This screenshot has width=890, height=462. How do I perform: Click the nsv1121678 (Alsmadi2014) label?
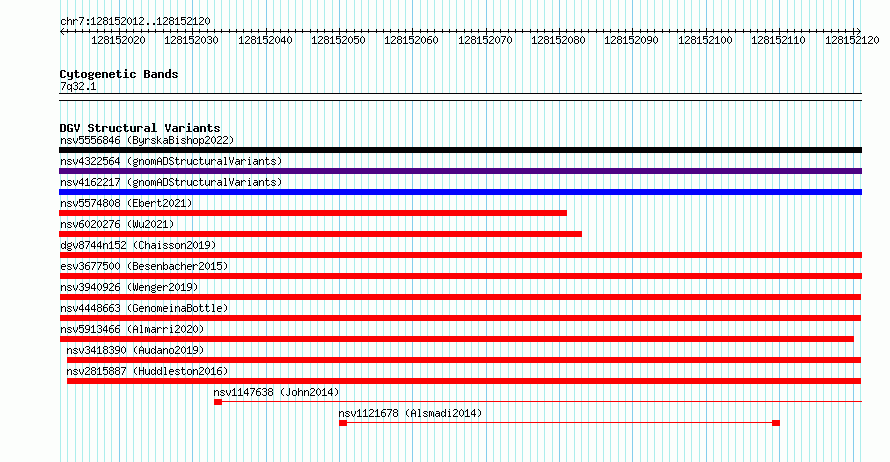[x=410, y=413]
